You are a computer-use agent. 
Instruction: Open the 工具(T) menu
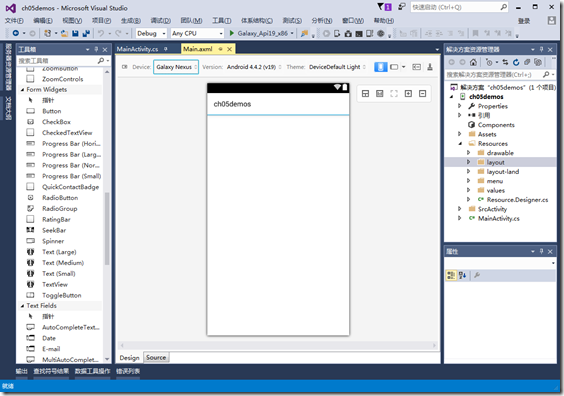click(222, 21)
